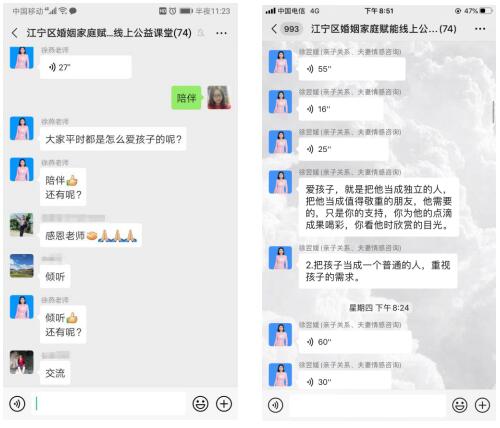Switch to voice input in left chat
The image size is (500, 428).
17,404
